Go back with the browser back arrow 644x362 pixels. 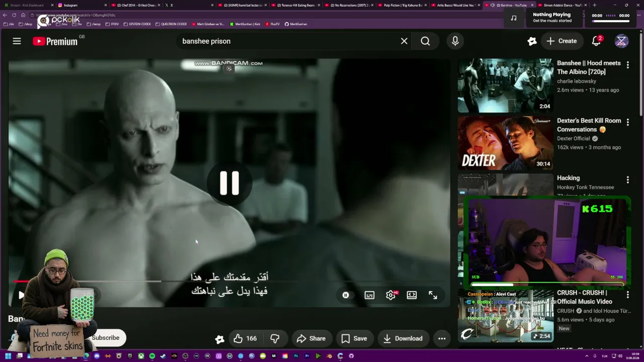click(5, 15)
